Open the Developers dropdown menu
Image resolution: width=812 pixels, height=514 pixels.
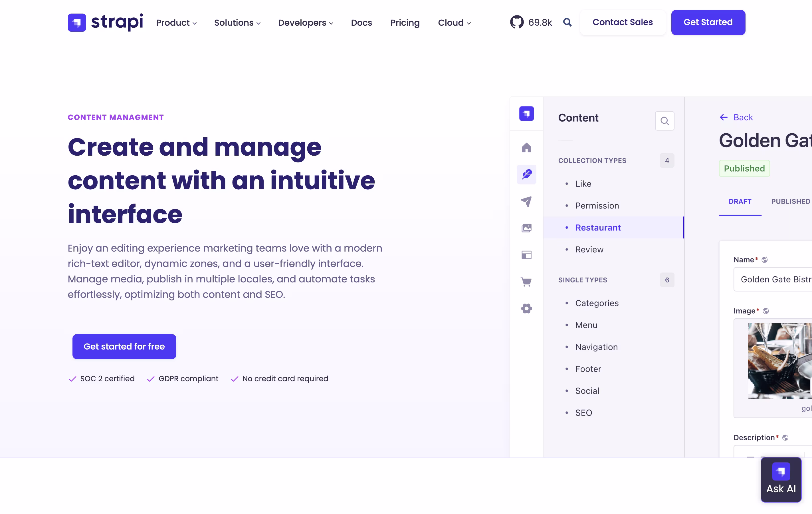(306, 23)
